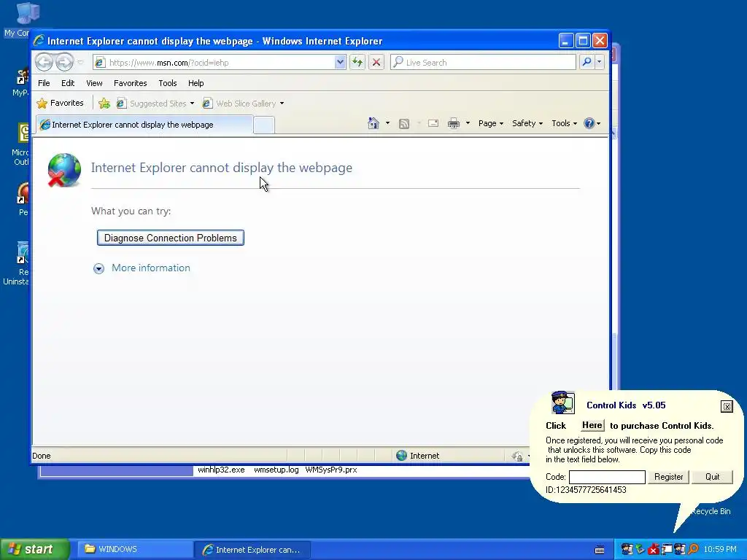Viewport: 747px width, 560px height.
Task: Click the Control Kids policeman icon
Action: pos(562,402)
